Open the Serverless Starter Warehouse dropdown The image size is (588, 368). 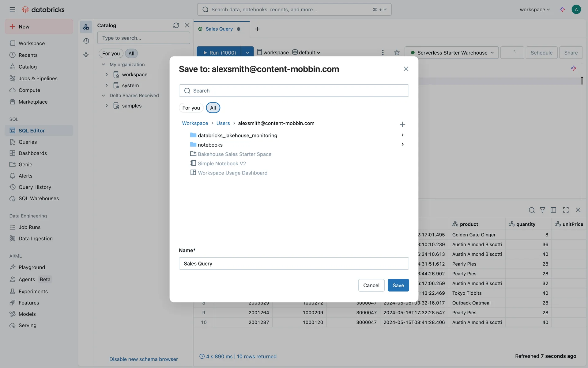pos(452,53)
